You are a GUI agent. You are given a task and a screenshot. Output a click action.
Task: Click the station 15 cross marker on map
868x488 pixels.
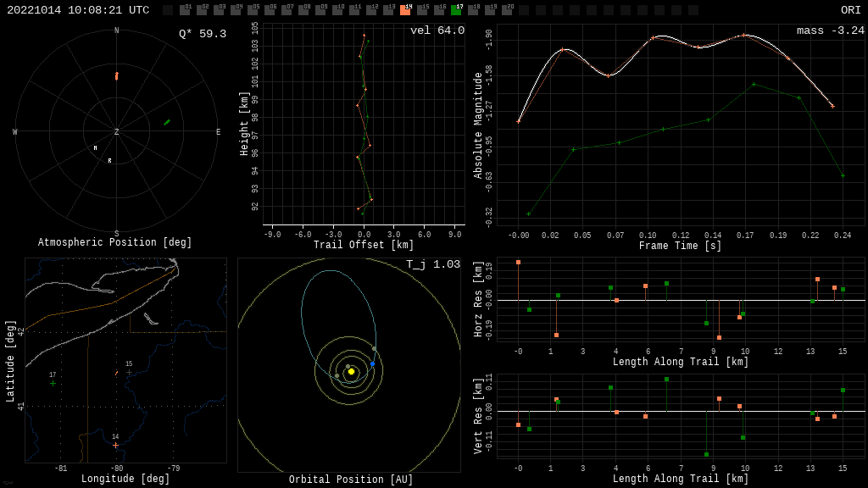click(129, 372)
